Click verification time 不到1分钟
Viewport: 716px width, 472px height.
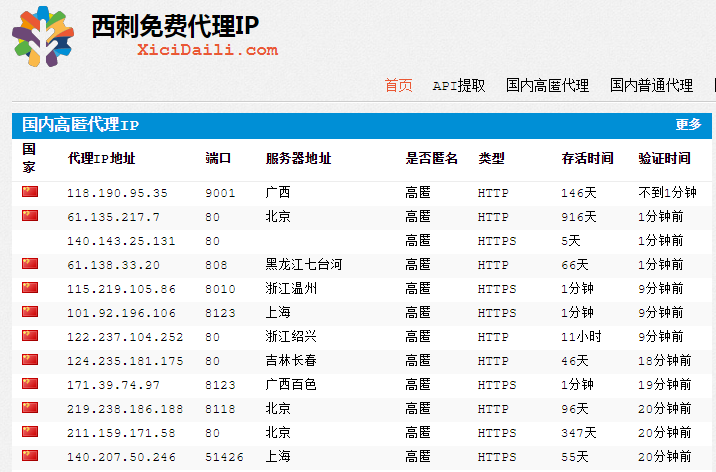point(667,192)
